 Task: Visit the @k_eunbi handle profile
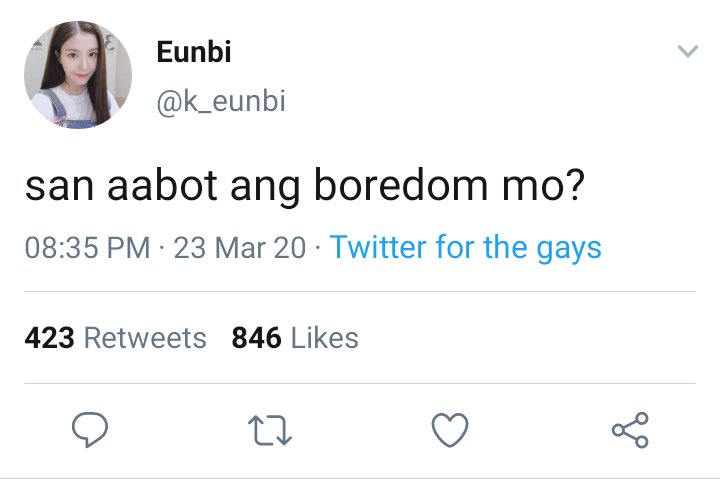(x=221, y=101)
